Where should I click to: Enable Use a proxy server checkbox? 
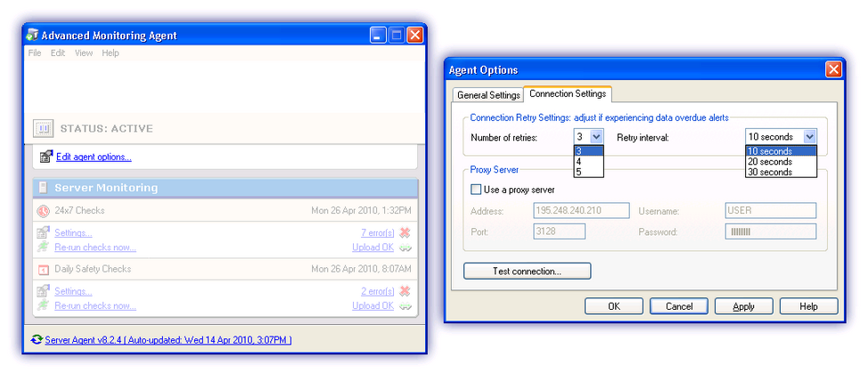tap(476, 190)
